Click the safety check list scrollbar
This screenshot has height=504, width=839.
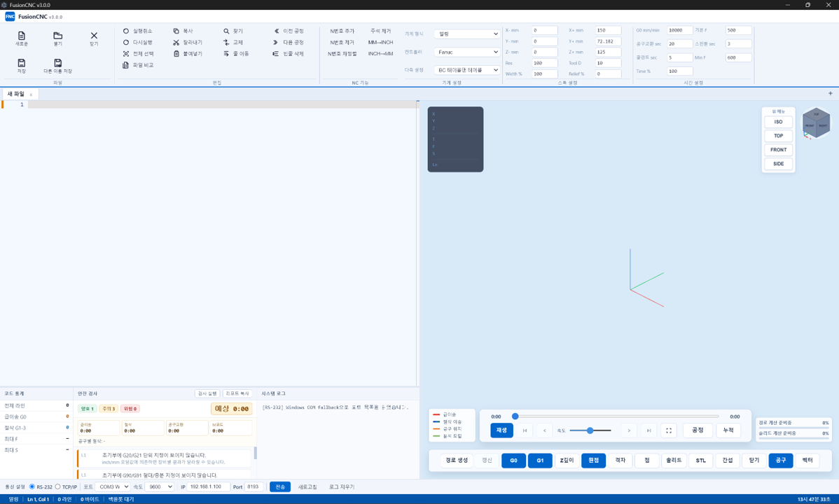click(x=255, y=453)
